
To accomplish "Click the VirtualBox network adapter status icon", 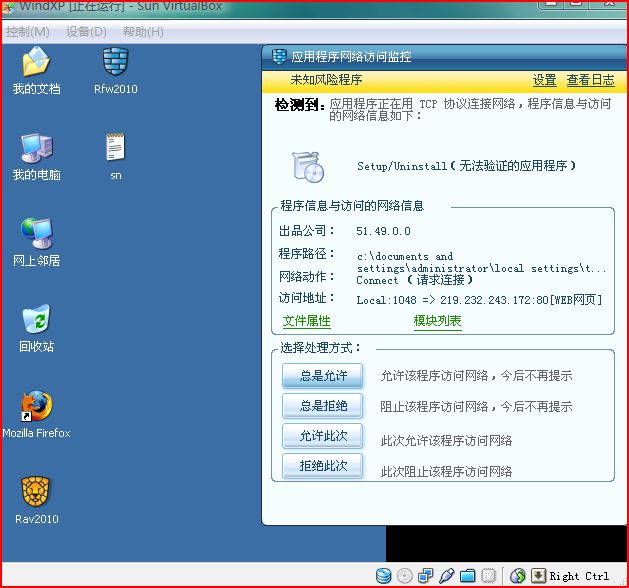I will pos(425,576).
